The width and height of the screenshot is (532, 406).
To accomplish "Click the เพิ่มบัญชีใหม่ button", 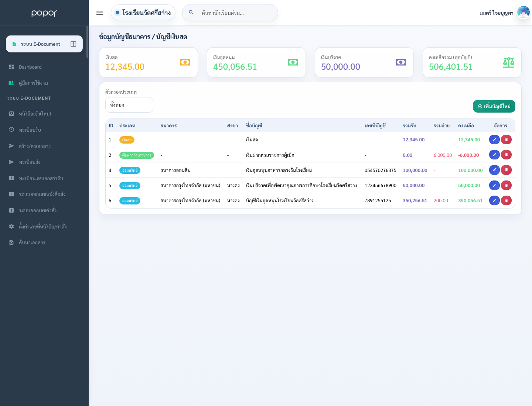I will click(494, 106).
